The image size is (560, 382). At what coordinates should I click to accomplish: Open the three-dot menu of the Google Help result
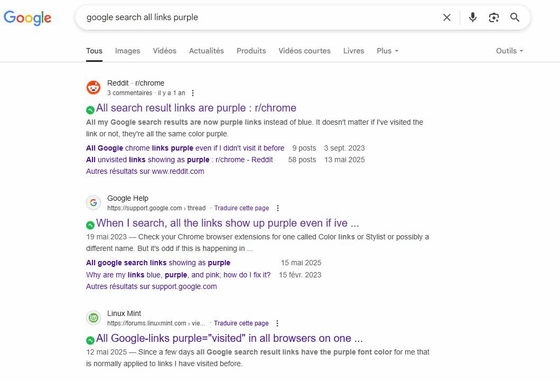click(278, 208)
